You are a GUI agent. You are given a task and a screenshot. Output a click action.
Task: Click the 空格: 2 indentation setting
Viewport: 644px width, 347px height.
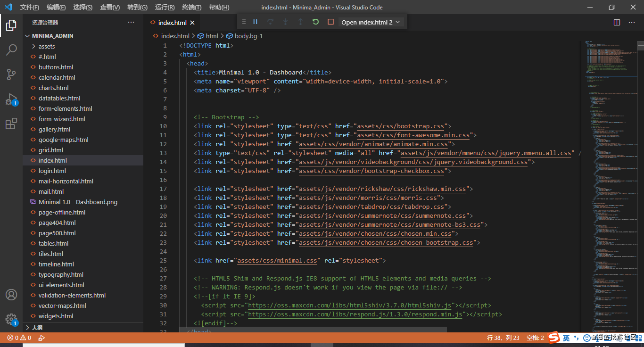pyautogui.click(x=535, y=338)
